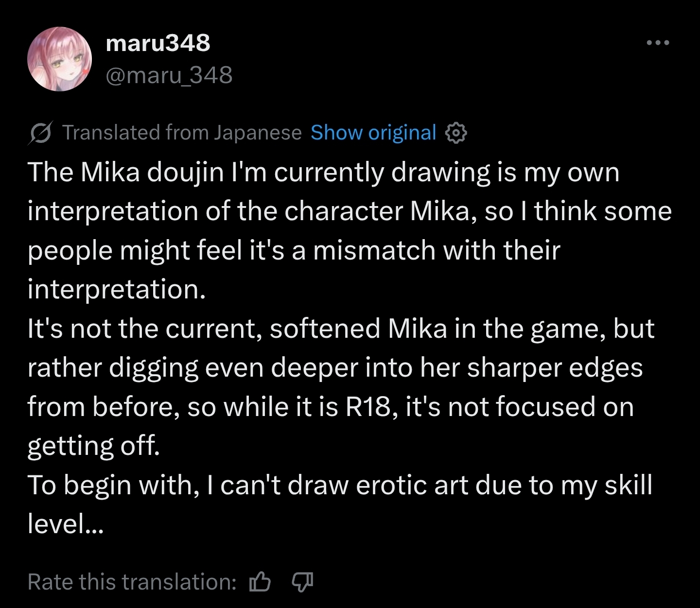Click the line starting 'To begin with'
Screen dimensions: 700x608
tap(340, 486)
